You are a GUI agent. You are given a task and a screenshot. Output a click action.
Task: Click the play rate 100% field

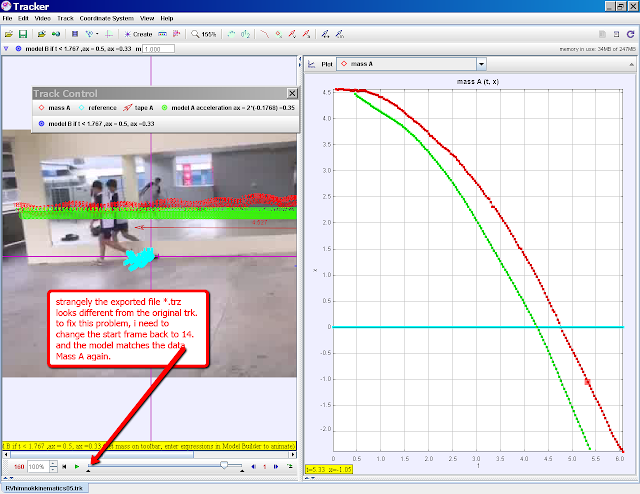(x=38, y=467)
